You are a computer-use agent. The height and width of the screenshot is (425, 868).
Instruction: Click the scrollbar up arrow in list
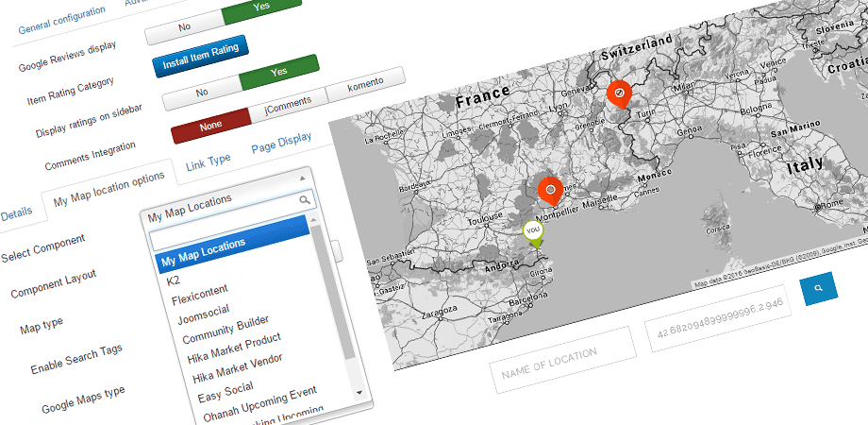point(313,219)
